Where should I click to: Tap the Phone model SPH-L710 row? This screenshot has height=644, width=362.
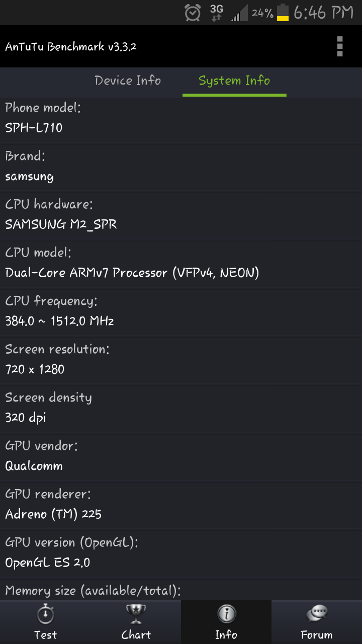pyautogui.click(x=181, y=118)
